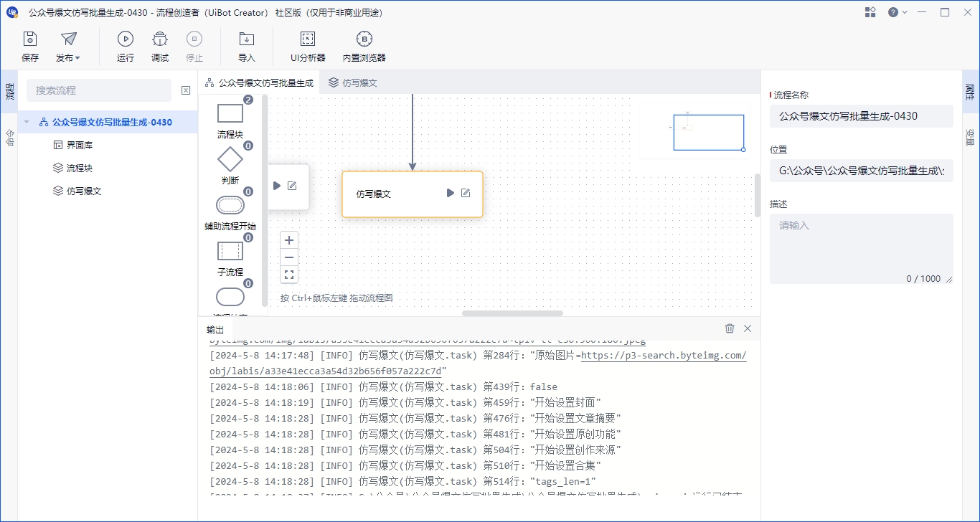The image size is (980, 522).
Task: Select the 仿写爆文 flow block
Action: tap(413, 194)
